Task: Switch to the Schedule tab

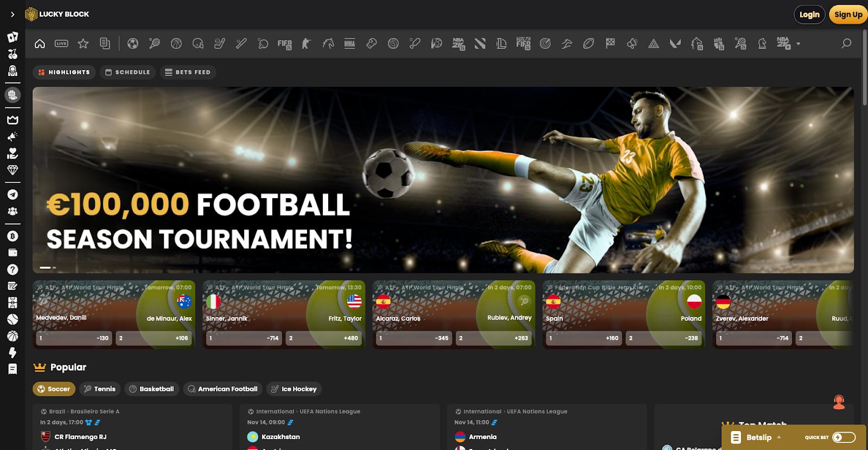Action: [127, 72]
